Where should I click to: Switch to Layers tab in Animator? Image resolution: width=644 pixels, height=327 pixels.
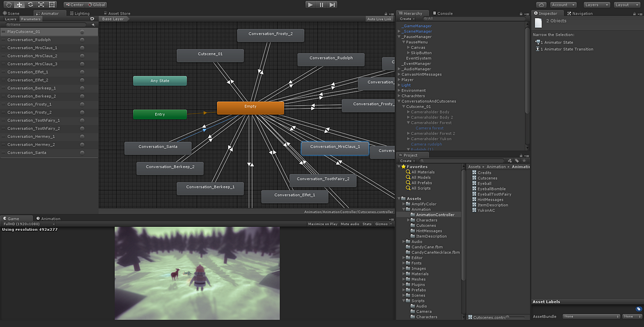pyautogui.click(x=10, y=19)
